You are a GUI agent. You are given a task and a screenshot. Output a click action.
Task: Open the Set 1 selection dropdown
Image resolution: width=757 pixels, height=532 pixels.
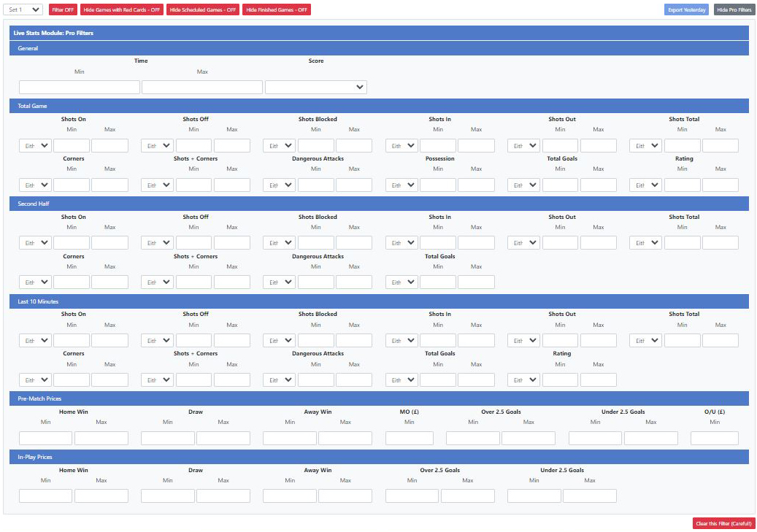click(22, 9)
